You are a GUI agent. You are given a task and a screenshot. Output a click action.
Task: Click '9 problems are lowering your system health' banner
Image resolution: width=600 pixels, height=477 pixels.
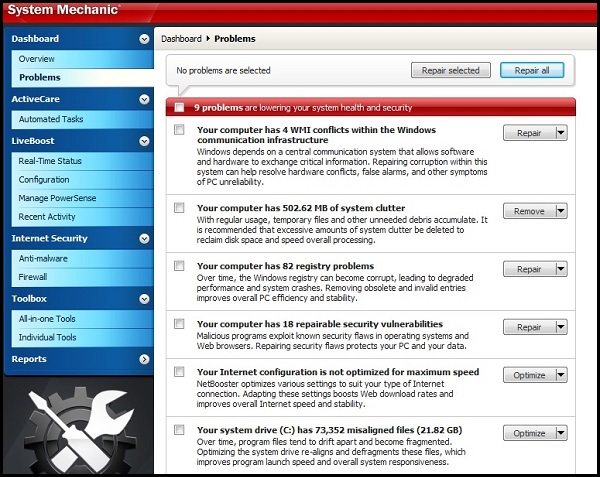click(370, 107)
